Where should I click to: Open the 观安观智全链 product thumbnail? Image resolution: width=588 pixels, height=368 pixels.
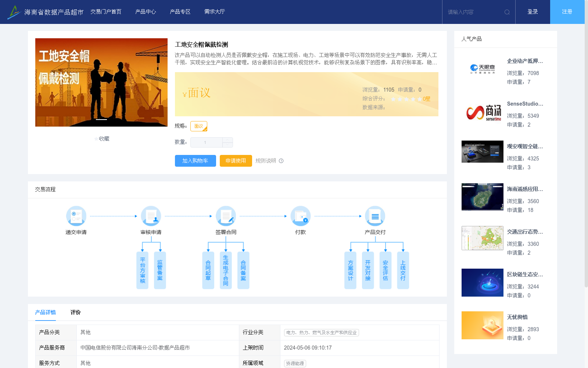coord(483,152)
